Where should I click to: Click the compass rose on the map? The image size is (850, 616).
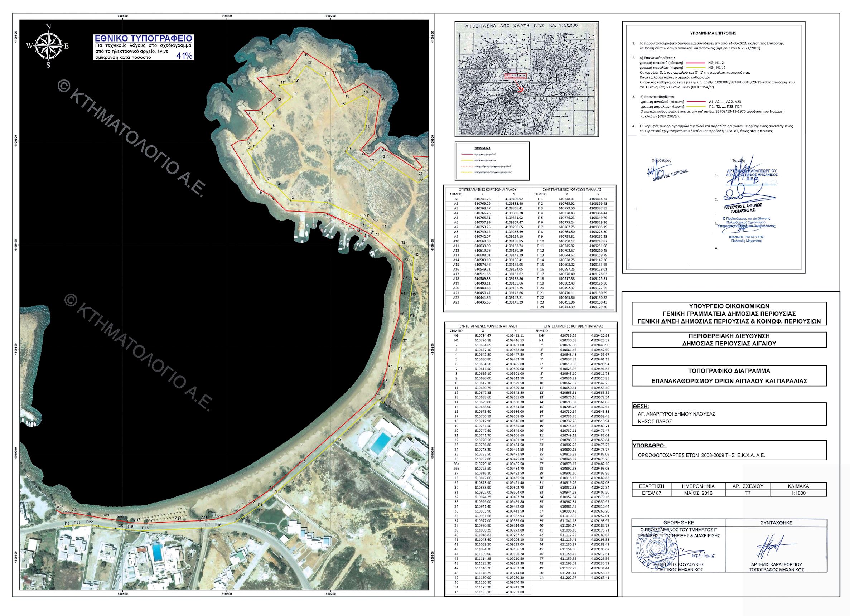pyautogui.click(x=48, y=46)
